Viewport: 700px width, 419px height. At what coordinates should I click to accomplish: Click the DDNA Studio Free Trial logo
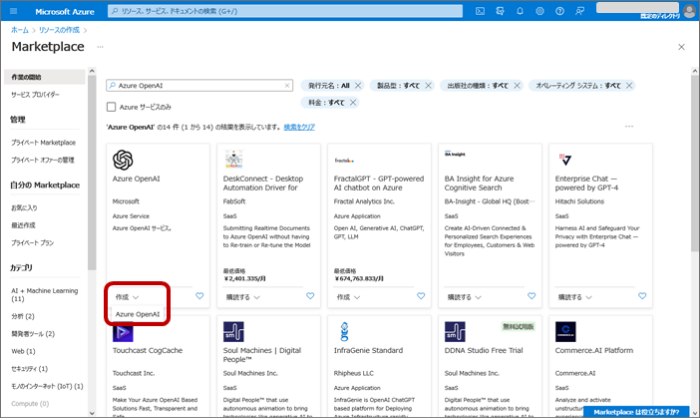click(x=455, y=332)
